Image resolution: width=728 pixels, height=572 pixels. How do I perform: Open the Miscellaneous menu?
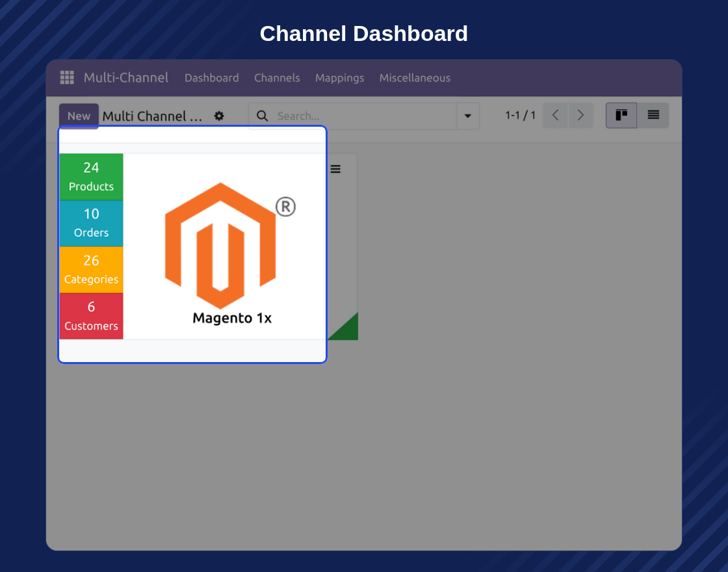click(x=415, y=78)
